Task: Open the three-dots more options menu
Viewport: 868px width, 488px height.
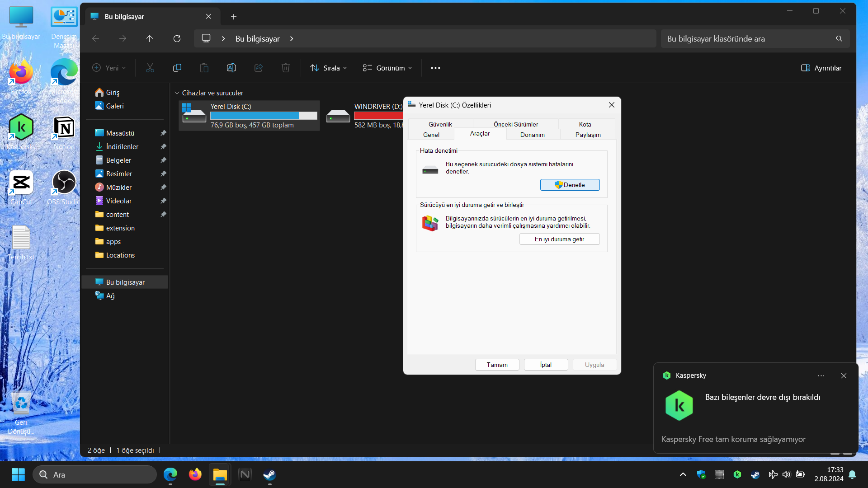Action: click(435, 68)
